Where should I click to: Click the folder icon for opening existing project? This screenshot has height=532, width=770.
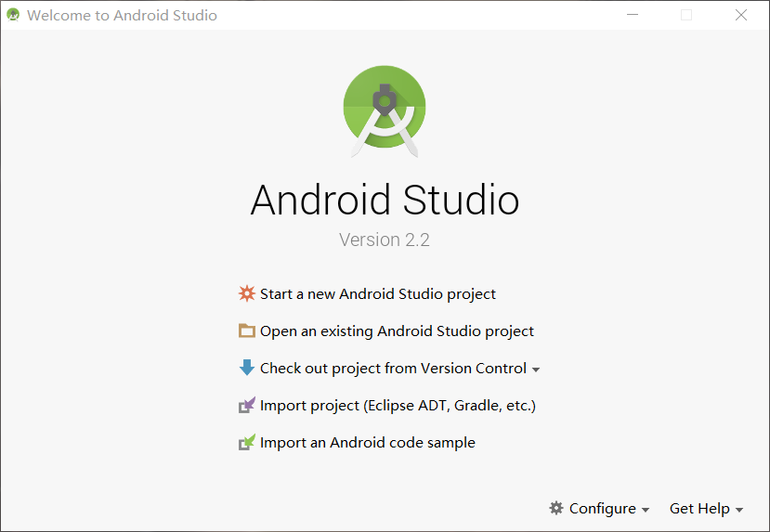tap(246, 331)
